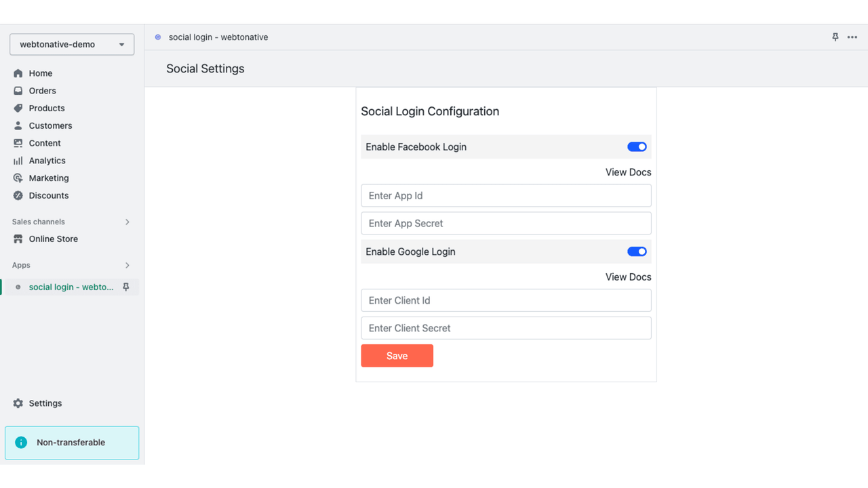Click the Non-transferable label
Image resolution: width=868 pixels, height=488 pixels.
[x=71, y=443]
